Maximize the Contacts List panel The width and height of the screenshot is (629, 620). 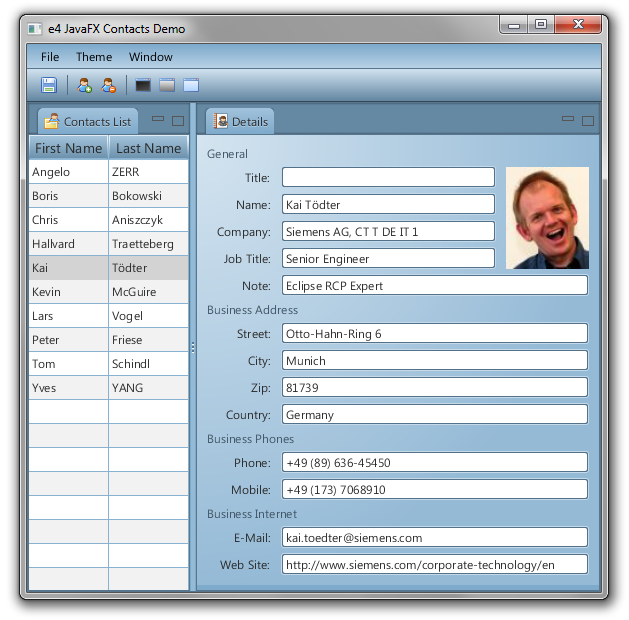click(178, 121)
